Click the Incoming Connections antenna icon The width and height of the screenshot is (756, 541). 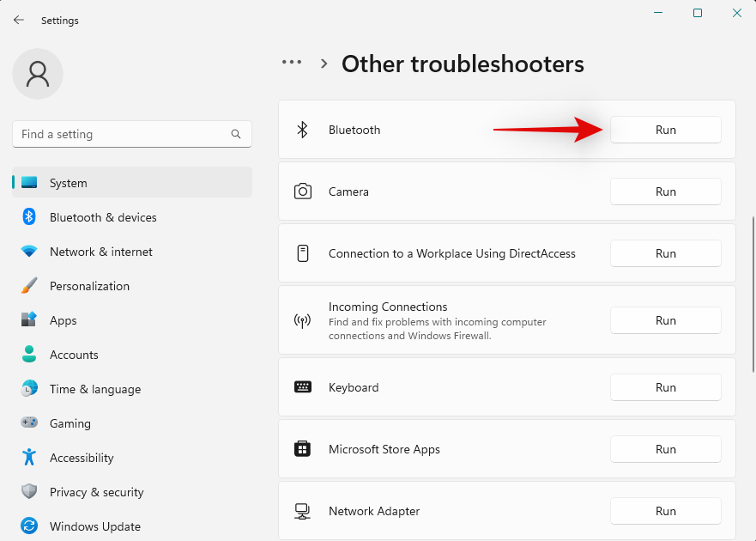(x=302, y=320)
